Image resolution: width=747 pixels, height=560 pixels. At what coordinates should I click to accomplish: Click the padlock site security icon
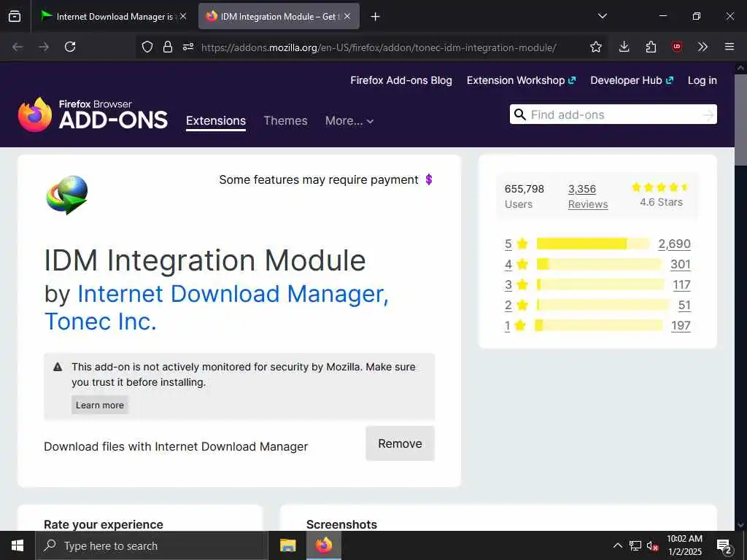[x=168, y=47]
